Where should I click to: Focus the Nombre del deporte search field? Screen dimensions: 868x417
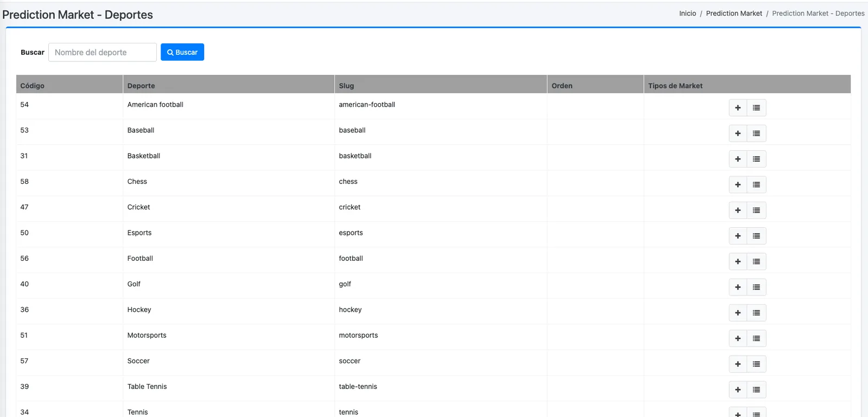pos(103,52)
